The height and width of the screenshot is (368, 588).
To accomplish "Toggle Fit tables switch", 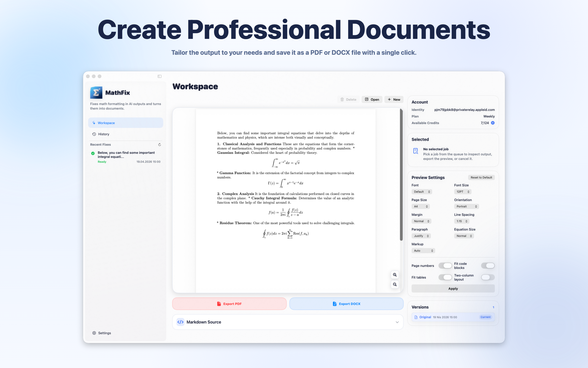I will click(x=445, y=277).
